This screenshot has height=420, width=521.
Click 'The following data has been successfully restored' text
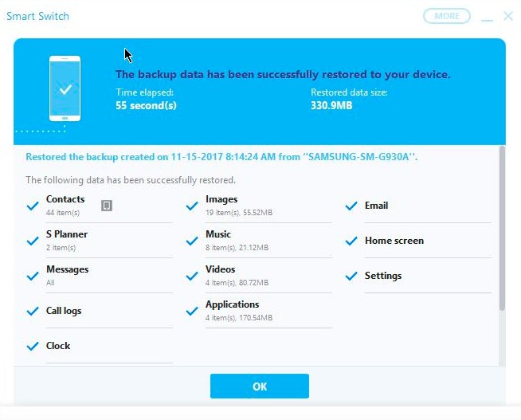[131, 180]
